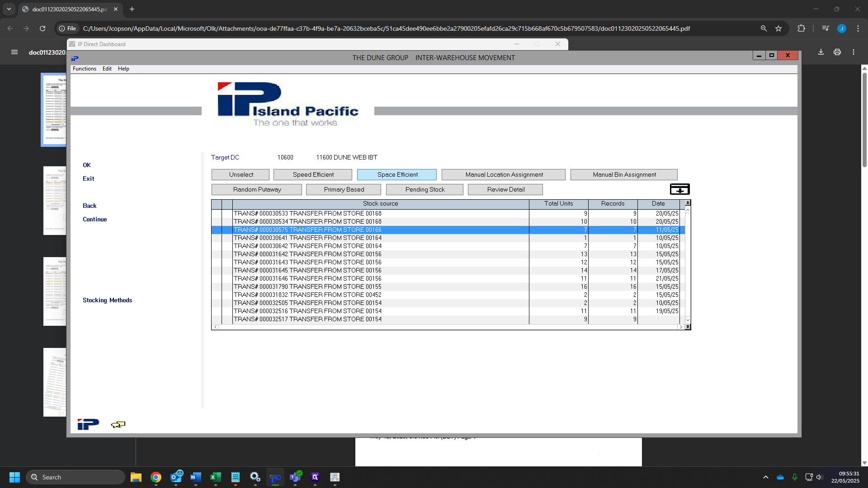Screen dimensions: 868x488
Task: Jump to bottom with table end arrow
Action: click(688, 327)
